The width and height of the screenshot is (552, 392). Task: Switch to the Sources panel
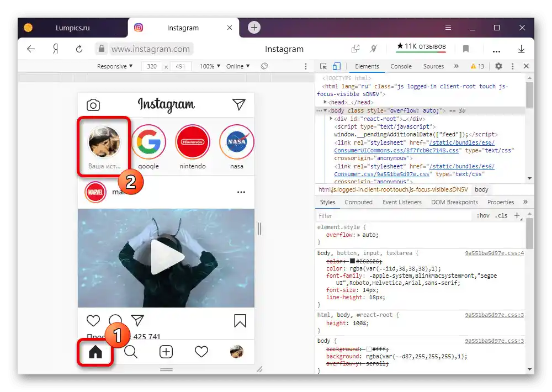(x=433, y=66)
